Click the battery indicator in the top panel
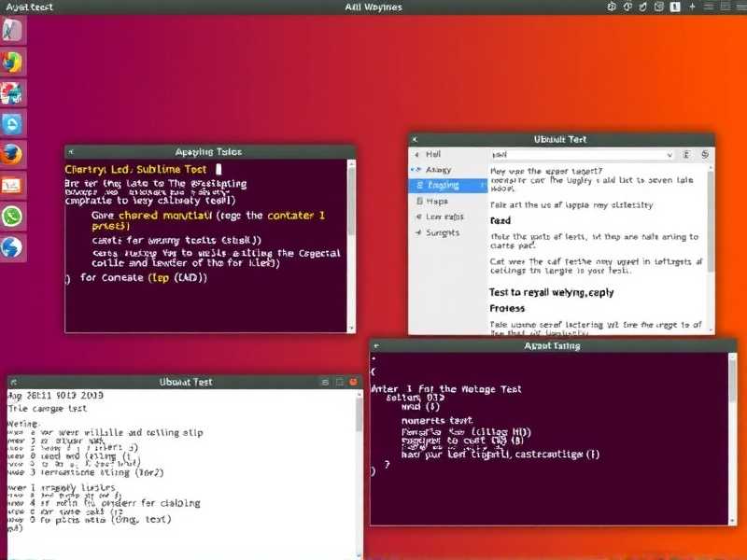The height and width of the screenshot is (560, 747). pyautogui.click(x=673, y=7)
